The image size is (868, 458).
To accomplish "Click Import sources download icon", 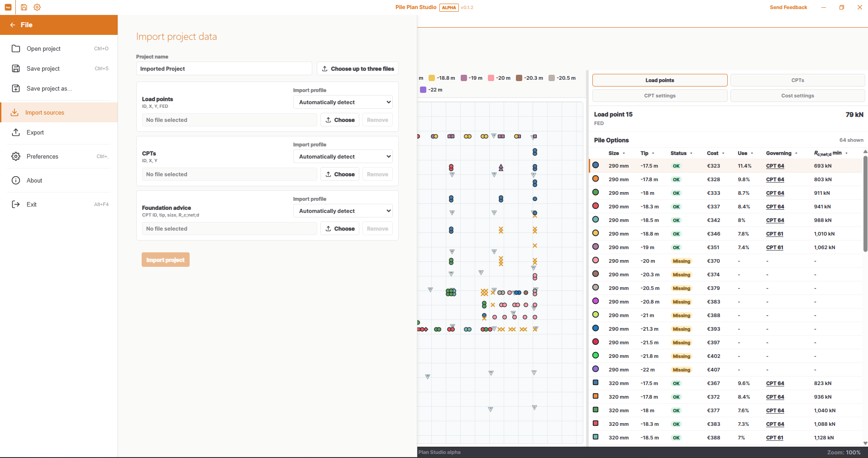I will coord(14,112).
